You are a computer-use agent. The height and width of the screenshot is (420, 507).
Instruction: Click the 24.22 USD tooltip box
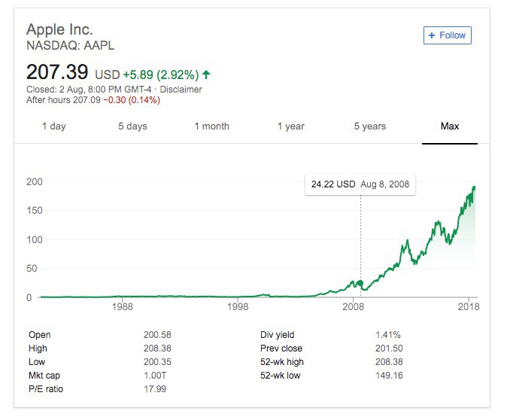tap(360, 184)
